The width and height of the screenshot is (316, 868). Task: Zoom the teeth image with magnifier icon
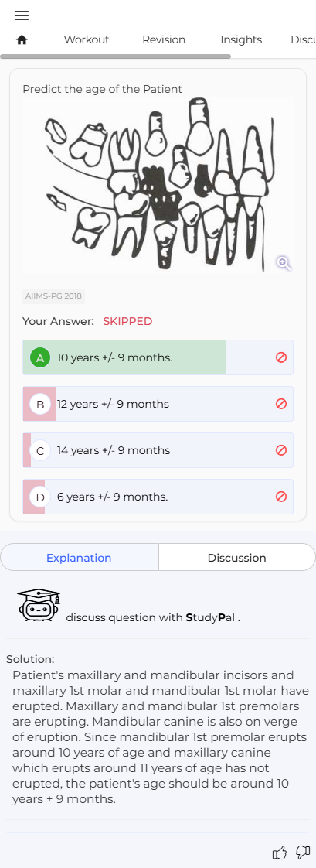[284, 263]
